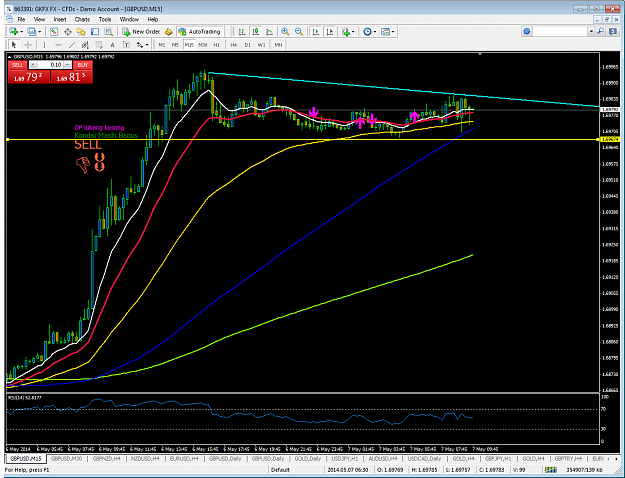Activate the Cursor pointer mode
This screenshot has height=478, width=625.
(14, 45)
